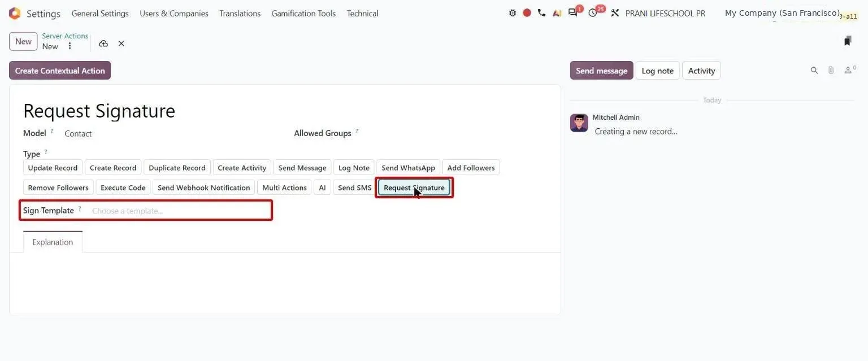Screen dimensions: 868x361
Task: Click Log note button
Action: point(658,71)
